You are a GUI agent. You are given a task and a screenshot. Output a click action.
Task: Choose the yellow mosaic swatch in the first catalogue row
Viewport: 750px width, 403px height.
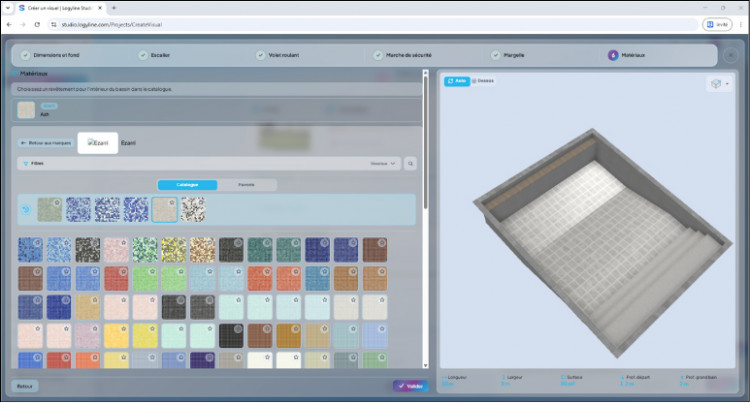[x=174, y=250]
